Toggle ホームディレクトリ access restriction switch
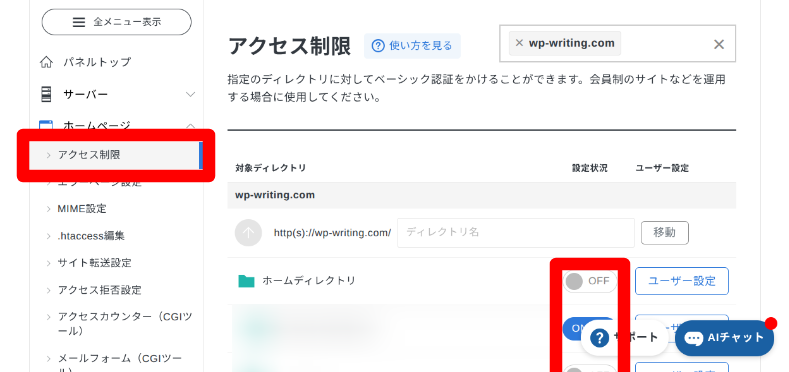Screen dimensions: 789x372 coord(590,281)
